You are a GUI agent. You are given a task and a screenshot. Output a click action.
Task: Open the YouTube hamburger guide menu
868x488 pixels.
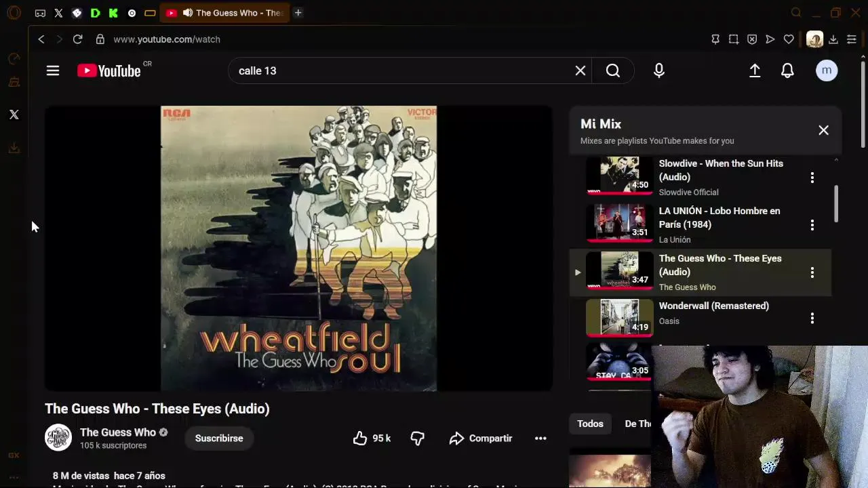coord(53,70)
